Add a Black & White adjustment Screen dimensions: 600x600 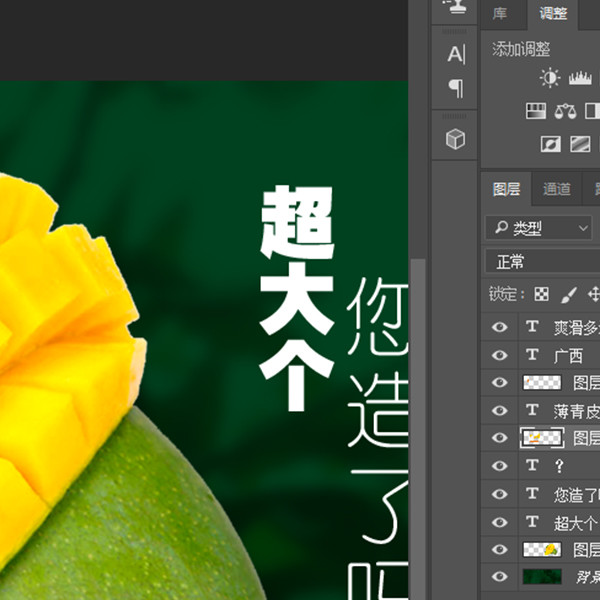click(x=593, y=111)
